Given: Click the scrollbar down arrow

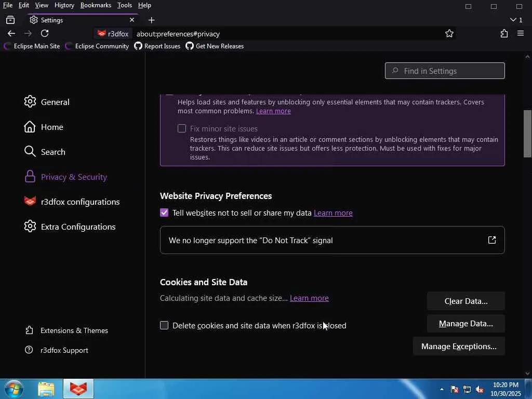Looking at the screenshot, I should (x=527, y=374).
